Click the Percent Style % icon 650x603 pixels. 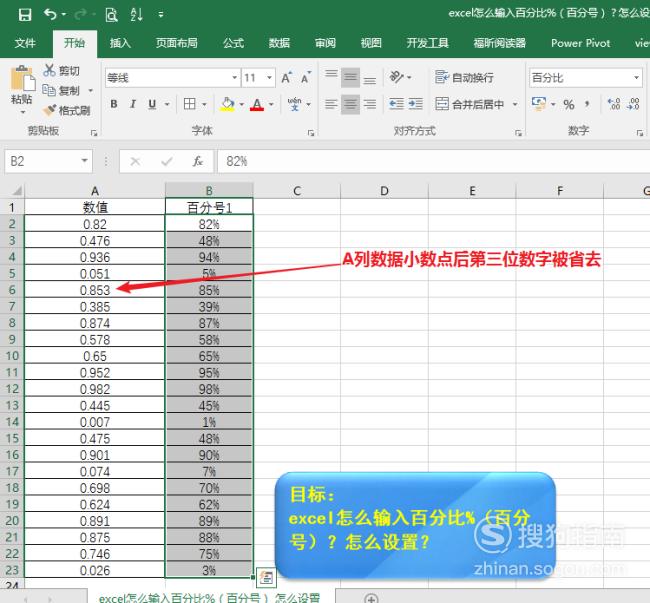tap(569, 104)
